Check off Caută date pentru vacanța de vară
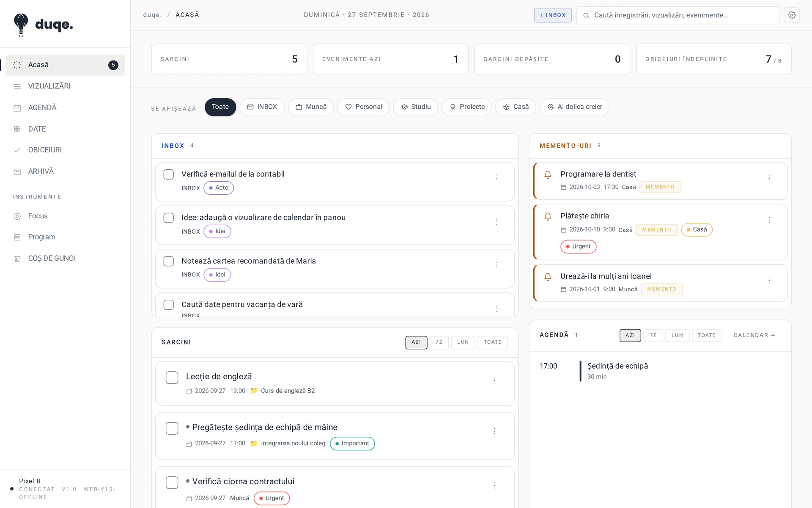The height and width of the screenshot is (508, 812). click(168, 305)
